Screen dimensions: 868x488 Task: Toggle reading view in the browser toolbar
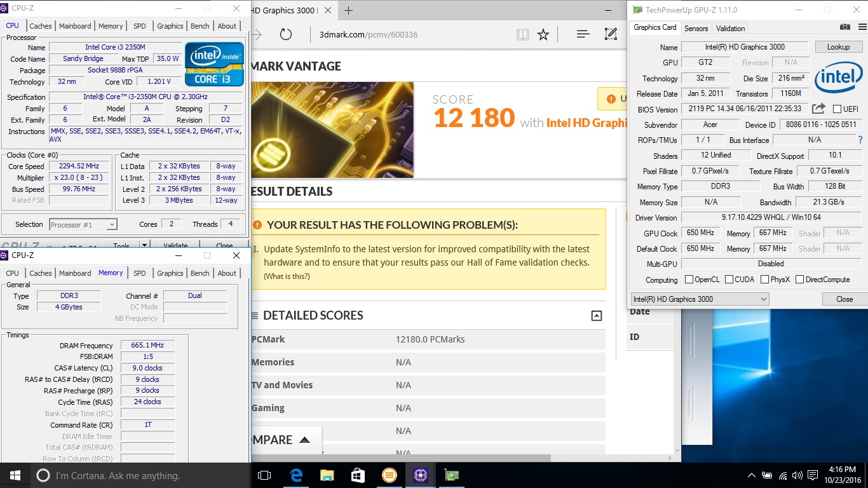523,34
